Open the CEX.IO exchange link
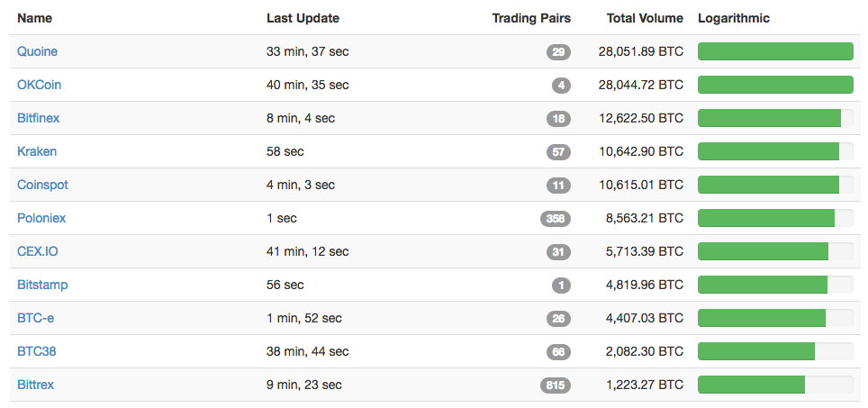Viewport: 868px width, 408px height. click(38, 251)
